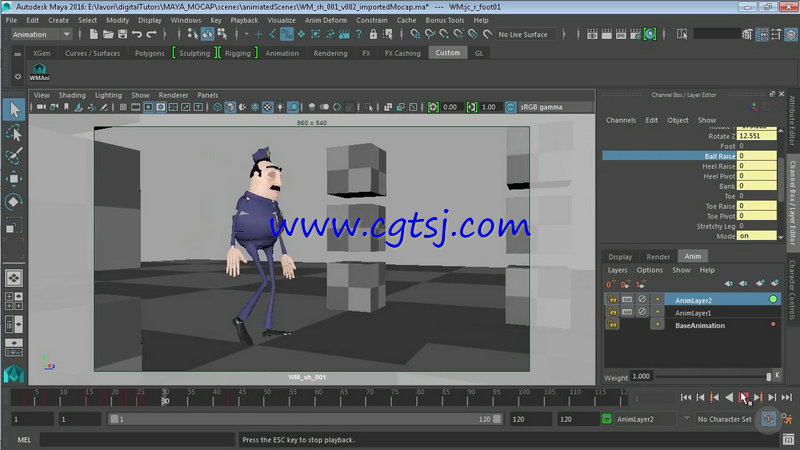Open the Channels menu in Channel Box
Image resolution: width=800 pixels, height=450 pixels.
[621, 120]
